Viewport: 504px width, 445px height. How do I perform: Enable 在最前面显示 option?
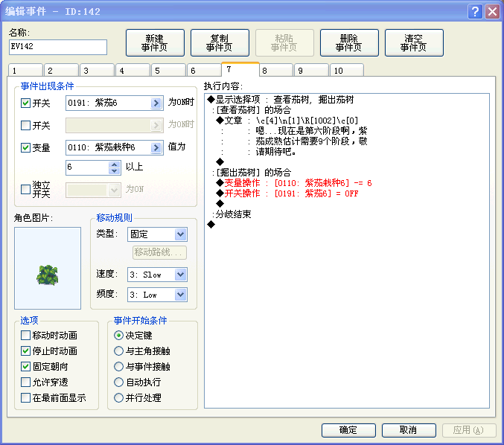[25, 398]
